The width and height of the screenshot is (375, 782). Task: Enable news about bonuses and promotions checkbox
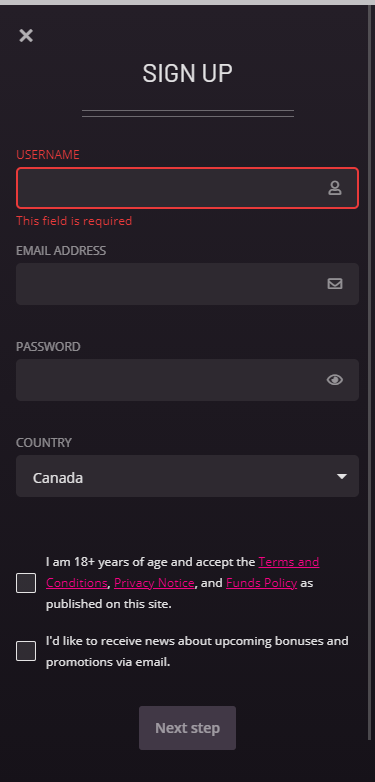tap(26, 651)
